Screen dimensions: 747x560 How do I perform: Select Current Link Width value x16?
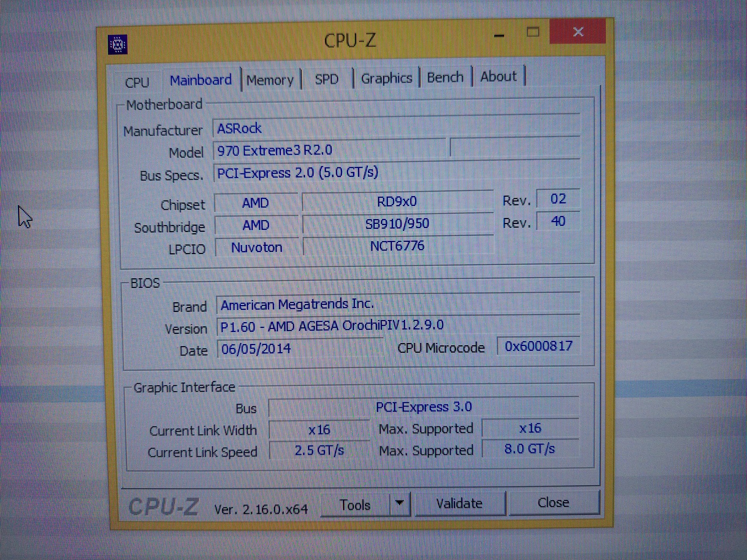coord(319,430)
